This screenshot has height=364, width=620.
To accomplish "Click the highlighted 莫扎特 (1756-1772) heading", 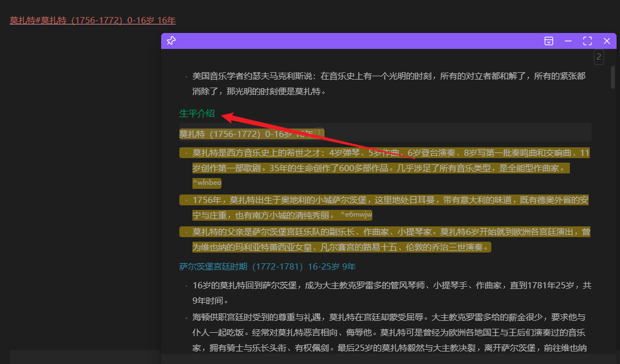I will pyautogui.click(x=245, y=134).
